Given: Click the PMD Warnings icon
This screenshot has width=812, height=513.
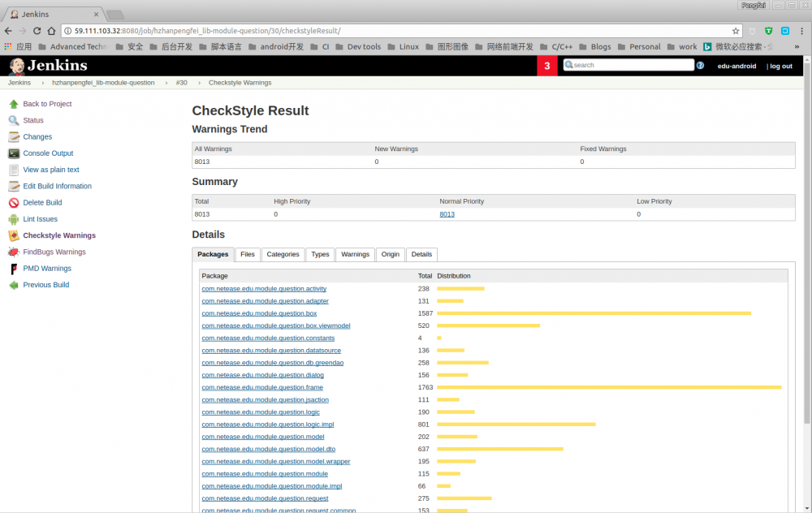Looking at the screenshot, I should pyautogui.click(x=14, y=269).
